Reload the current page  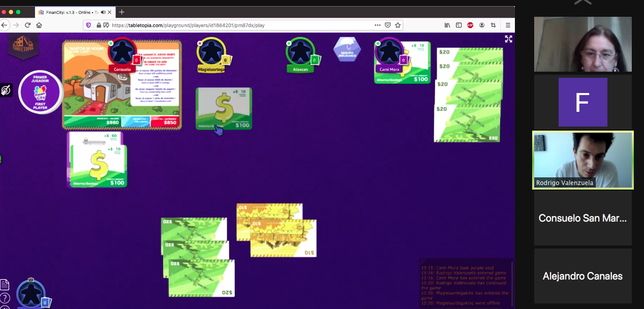(x=27, y=25)
